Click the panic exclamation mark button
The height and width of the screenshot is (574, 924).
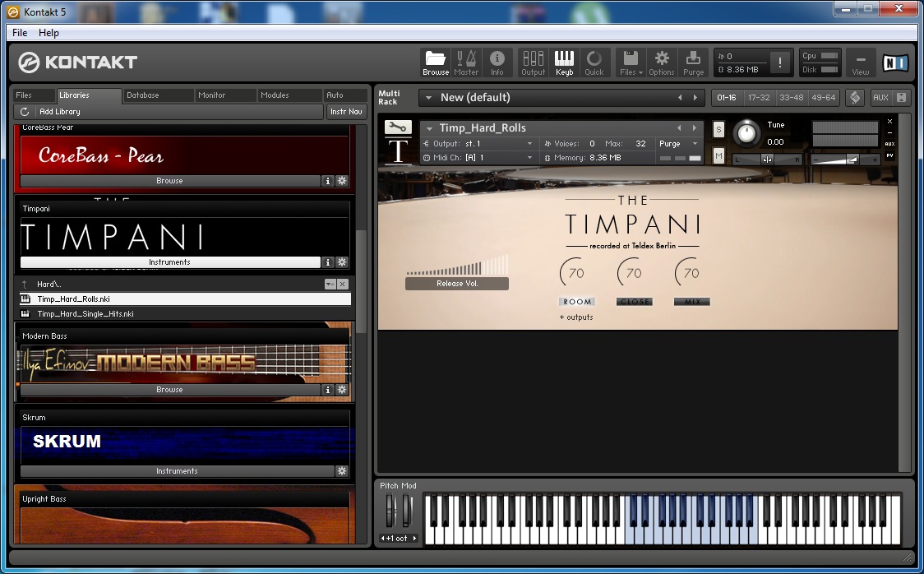point(779,62)
